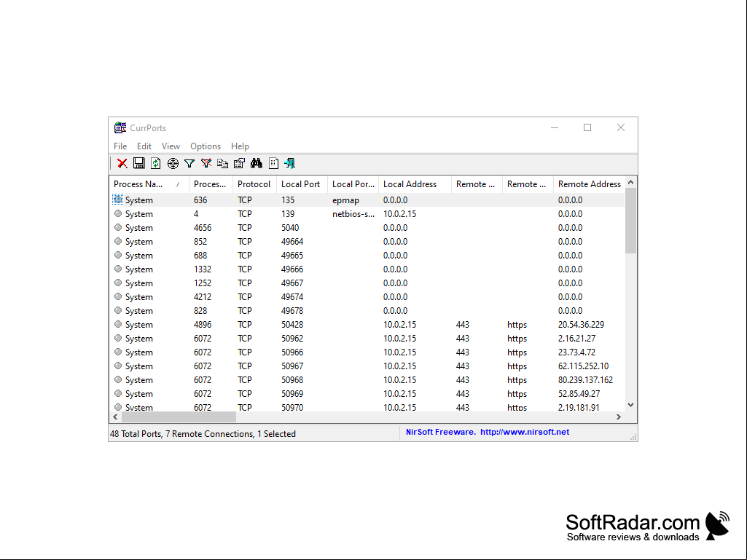
Task: Click 'https' cell in port 50966 row
Action: click(x=517, y=352)
